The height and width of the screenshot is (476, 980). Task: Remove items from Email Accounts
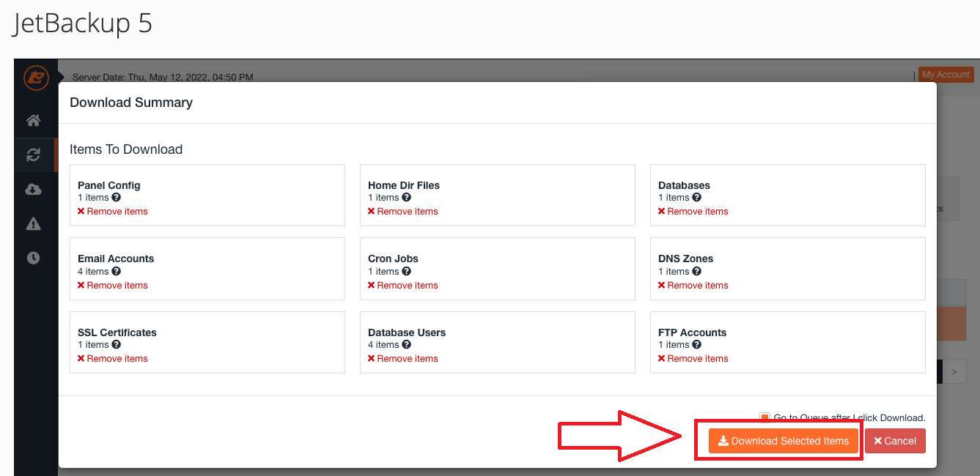[113, 286]
